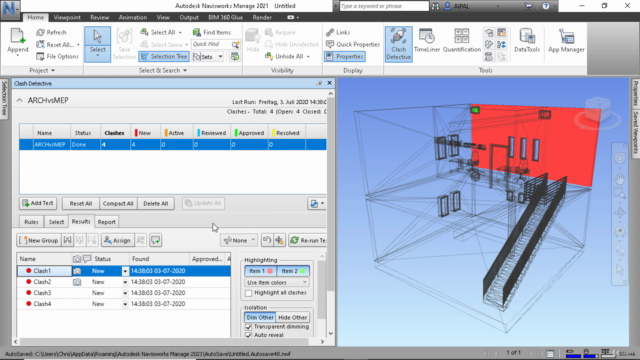Enable Highlight all clashes checkbox
This screenshot has height=360, width=640.
[249, 293]
